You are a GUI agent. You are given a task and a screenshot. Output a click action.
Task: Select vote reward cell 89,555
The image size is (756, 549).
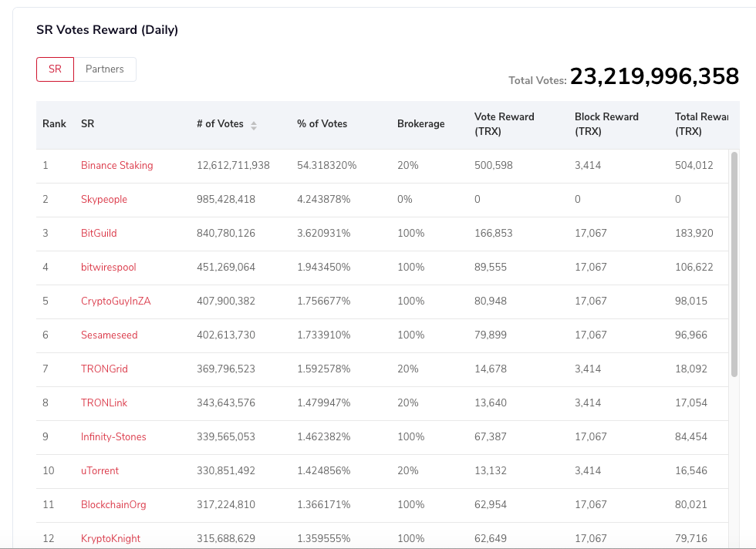point(491,267)
